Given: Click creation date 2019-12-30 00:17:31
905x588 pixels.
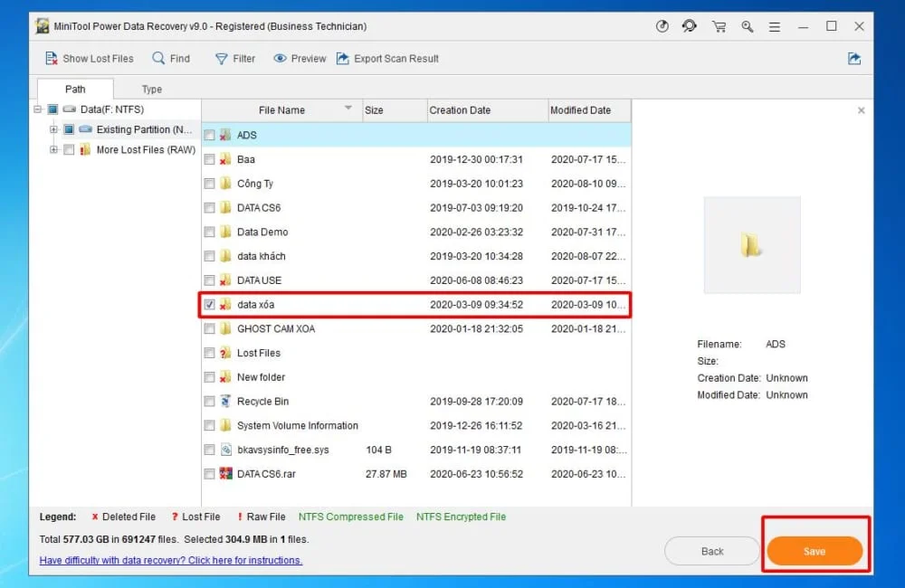Looking at the screenshot, I should 476,159.
